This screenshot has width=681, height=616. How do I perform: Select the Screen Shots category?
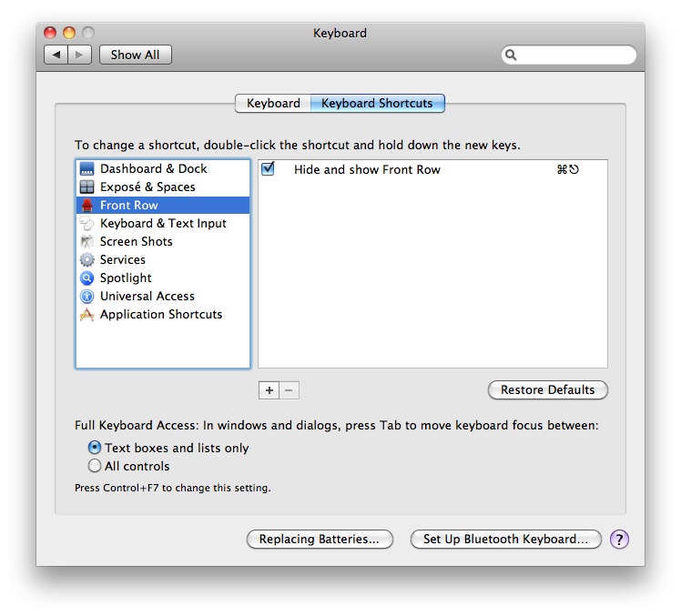click(x=163, y=242)
